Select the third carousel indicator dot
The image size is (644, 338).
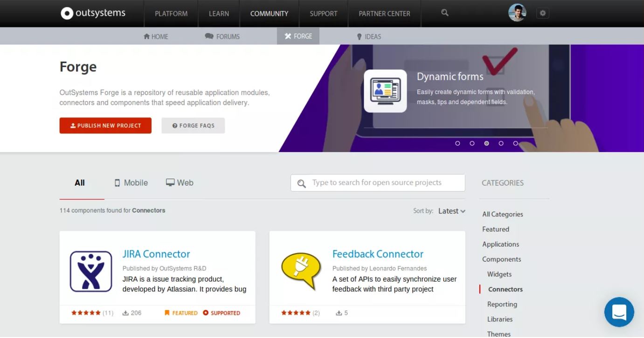click(486, 144)
